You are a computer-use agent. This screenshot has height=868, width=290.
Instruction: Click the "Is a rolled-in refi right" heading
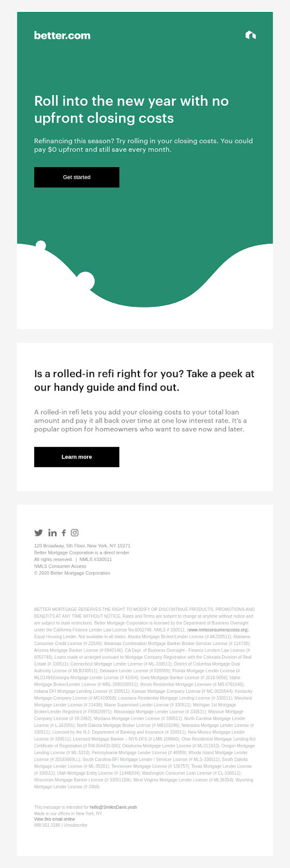click(144, 380)
